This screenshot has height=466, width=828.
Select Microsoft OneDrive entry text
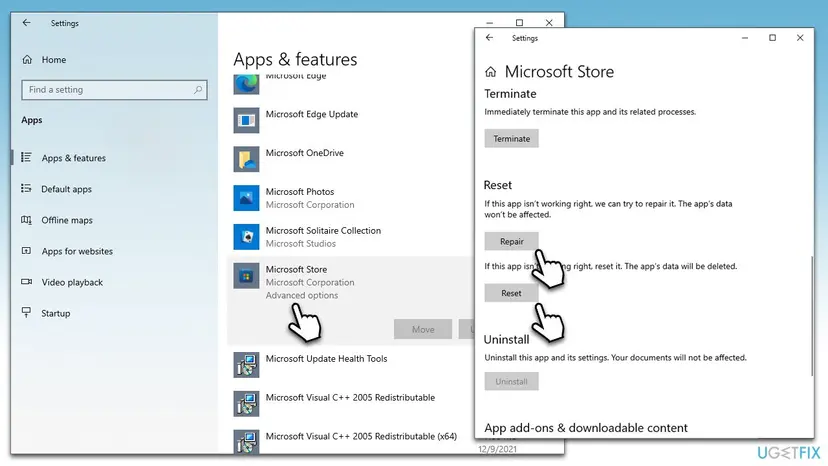305,153
